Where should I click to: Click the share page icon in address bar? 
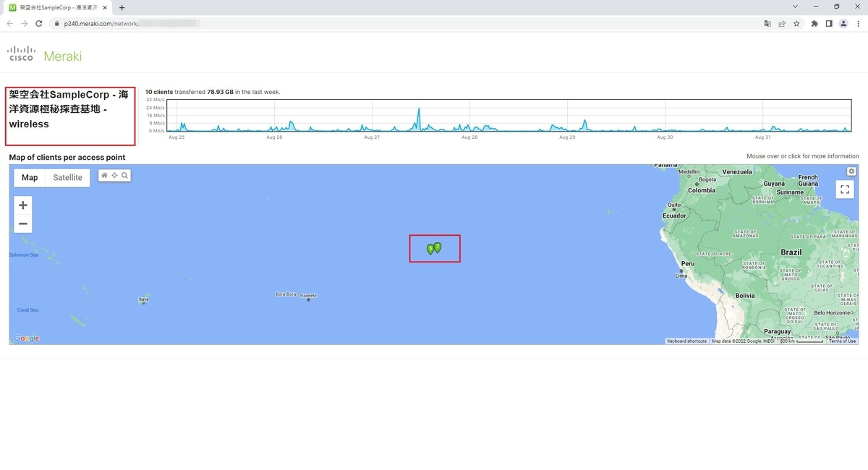782,23
